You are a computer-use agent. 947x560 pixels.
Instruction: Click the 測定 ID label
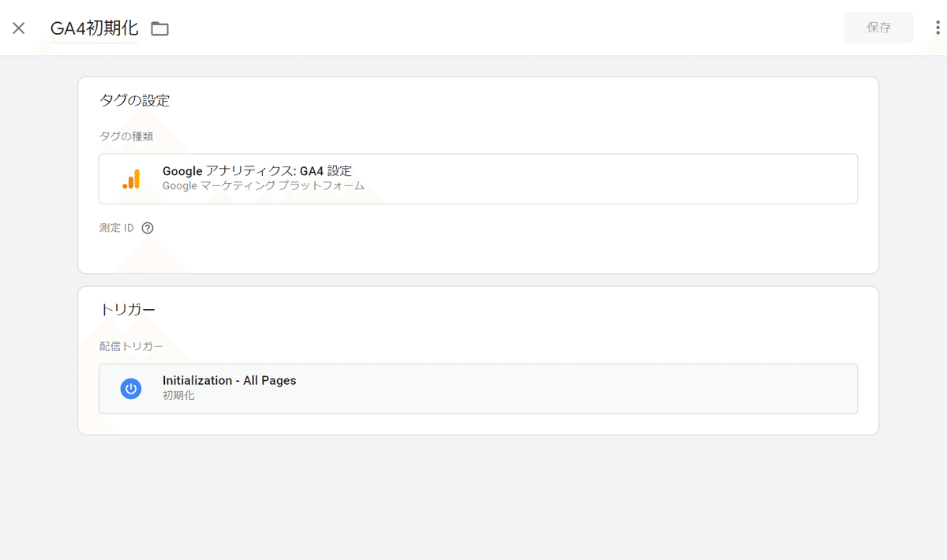[117, 228]
